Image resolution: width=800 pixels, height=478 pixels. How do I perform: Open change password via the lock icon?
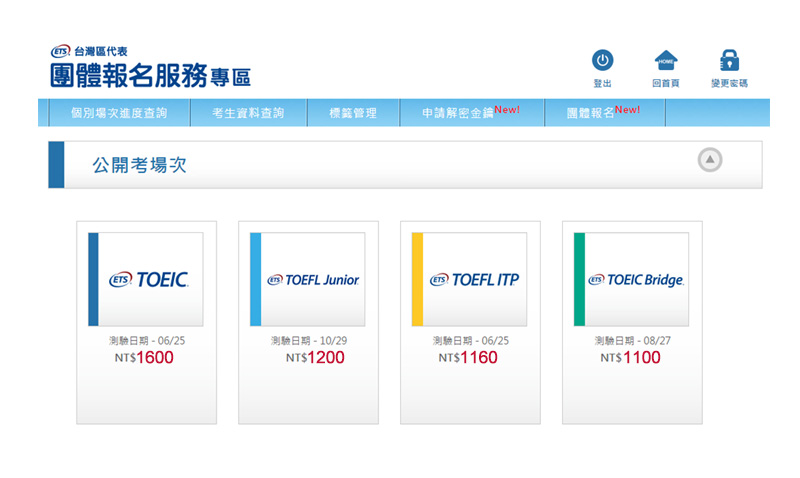(x=729, y=60)
